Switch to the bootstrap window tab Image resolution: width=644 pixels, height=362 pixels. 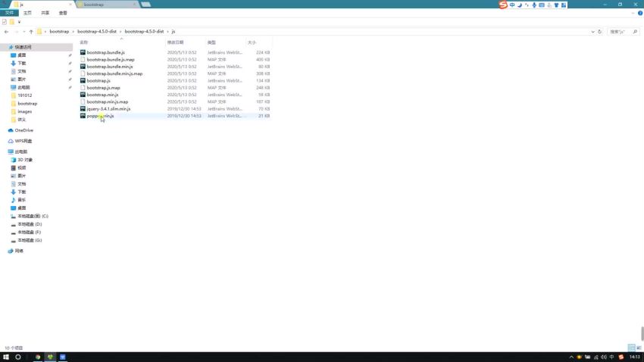click(x=108, y=5)
